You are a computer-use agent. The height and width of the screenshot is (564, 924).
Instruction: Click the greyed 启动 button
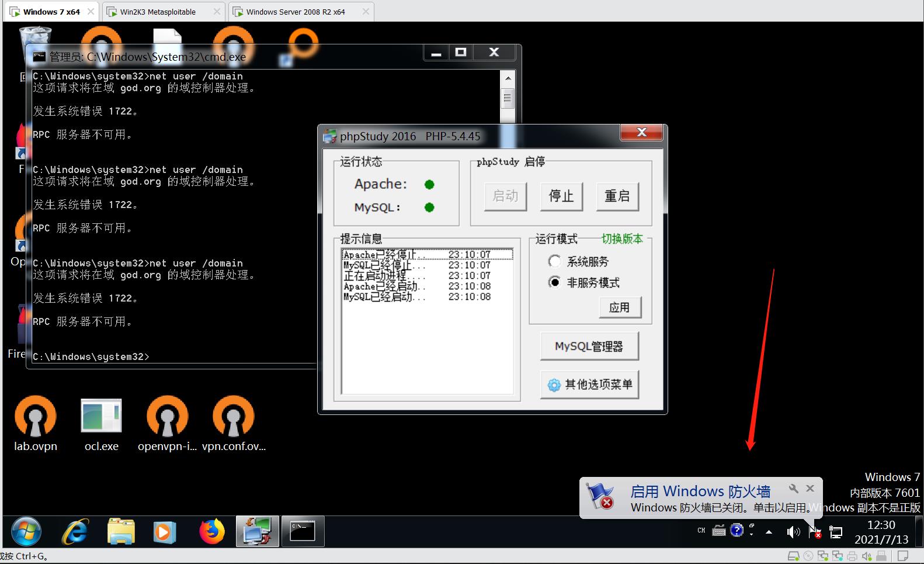click(505, 196)
